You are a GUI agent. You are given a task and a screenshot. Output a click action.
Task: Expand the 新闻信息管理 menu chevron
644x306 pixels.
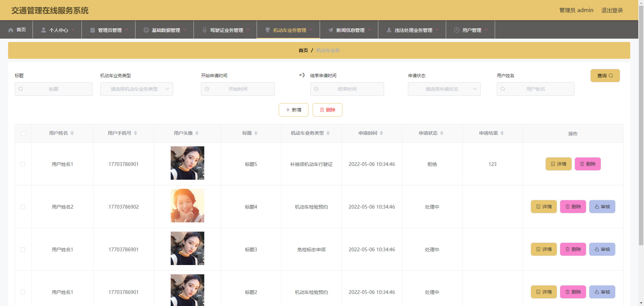[x=369, y=30]
